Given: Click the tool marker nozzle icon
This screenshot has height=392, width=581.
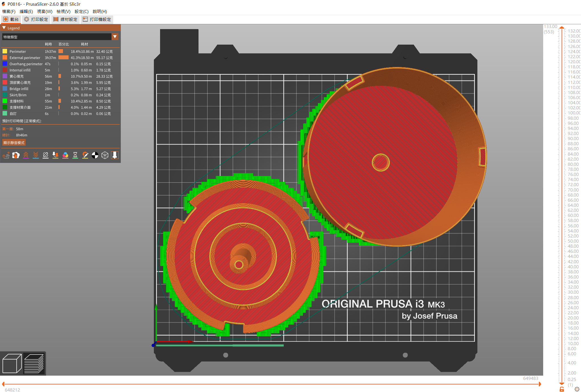Looking at the screenshot, I should 115,155.
